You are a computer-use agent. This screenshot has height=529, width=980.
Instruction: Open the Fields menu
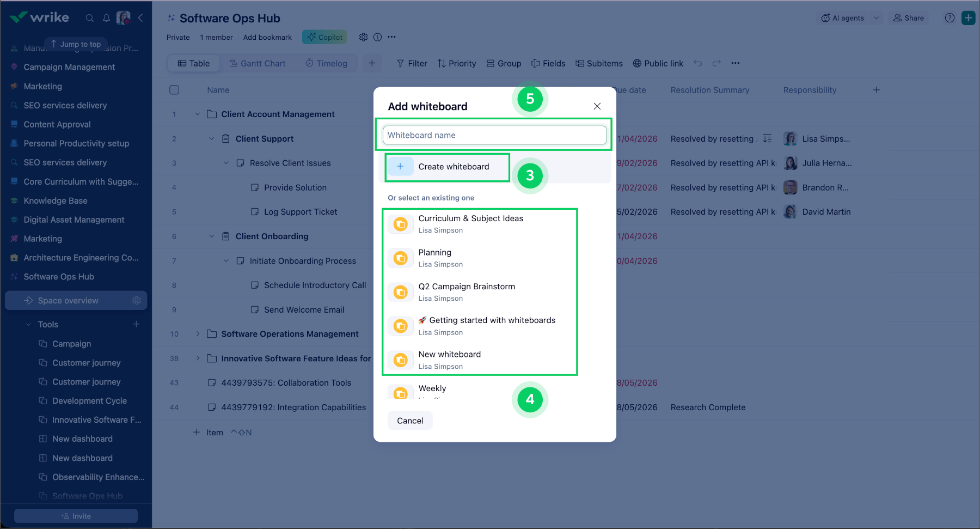(x=548, y=63)
